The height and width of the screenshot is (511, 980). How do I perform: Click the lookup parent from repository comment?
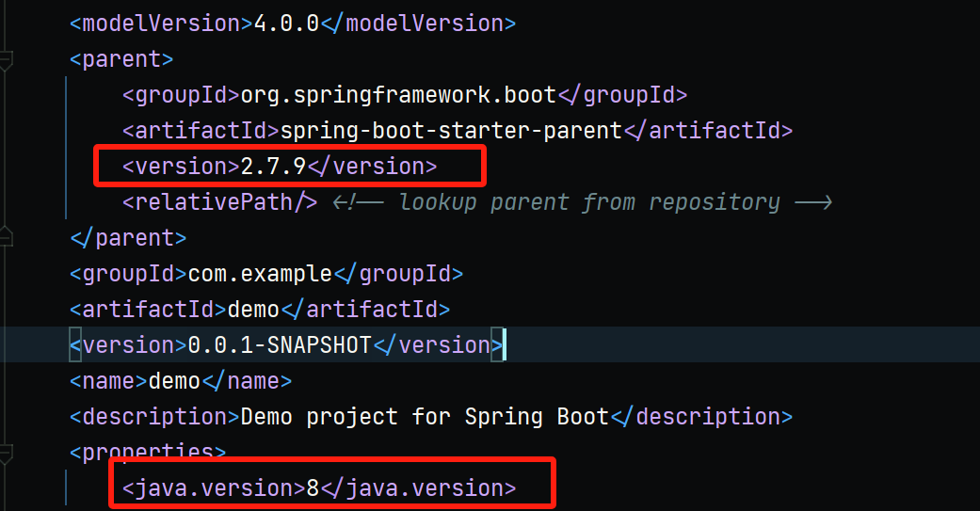583,202
